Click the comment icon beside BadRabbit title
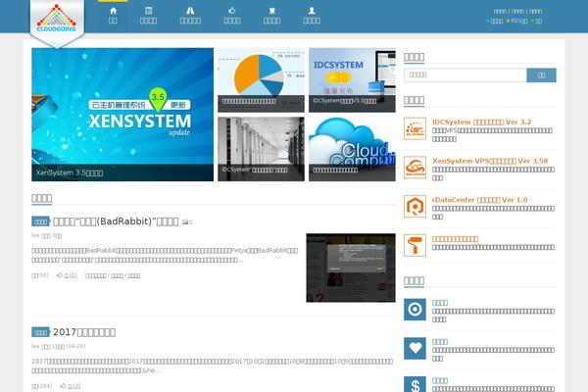588x392 pixels. [187, 222]
